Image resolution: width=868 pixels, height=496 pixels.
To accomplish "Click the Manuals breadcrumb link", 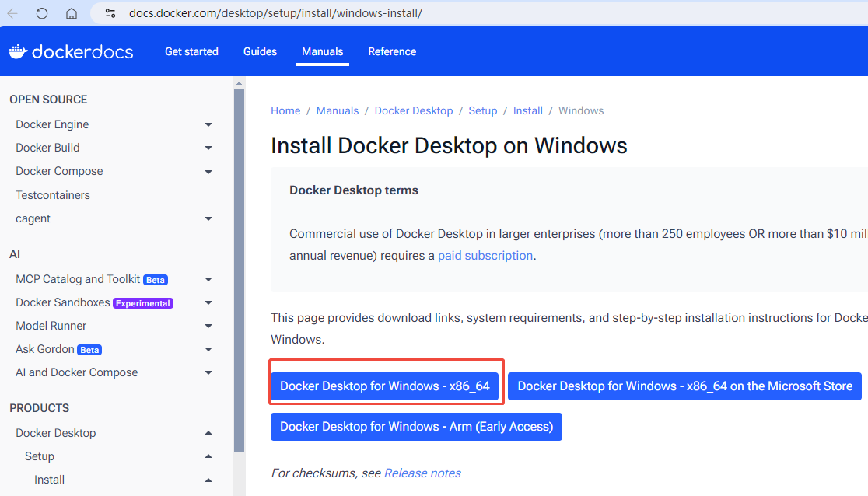I will (x=338, y=110).
